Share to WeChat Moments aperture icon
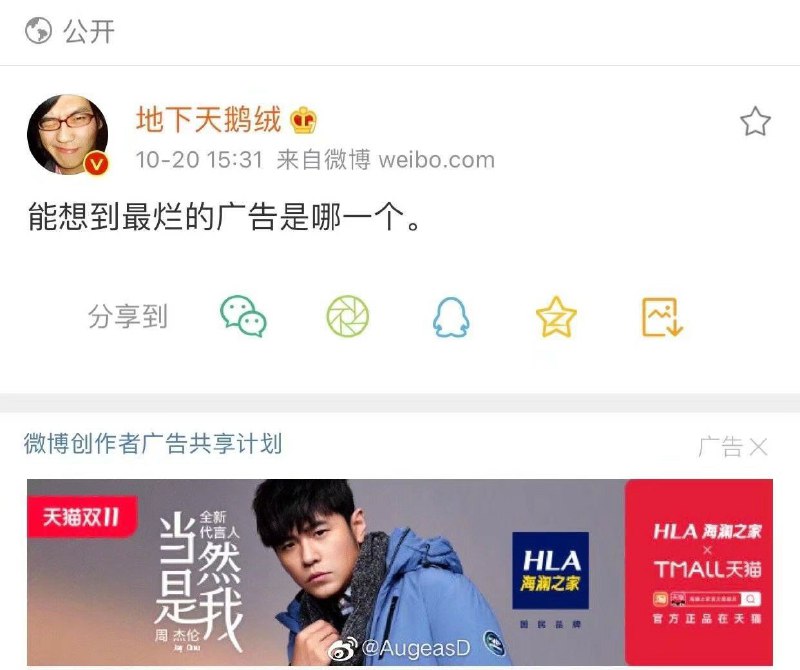The image size is (800, 670). [347, 316]
